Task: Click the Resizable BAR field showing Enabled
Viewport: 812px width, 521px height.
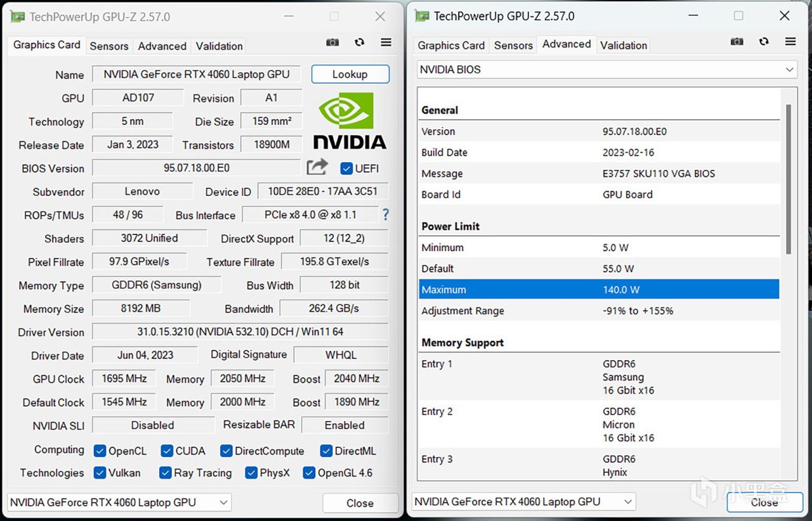Action: (344, 425)
